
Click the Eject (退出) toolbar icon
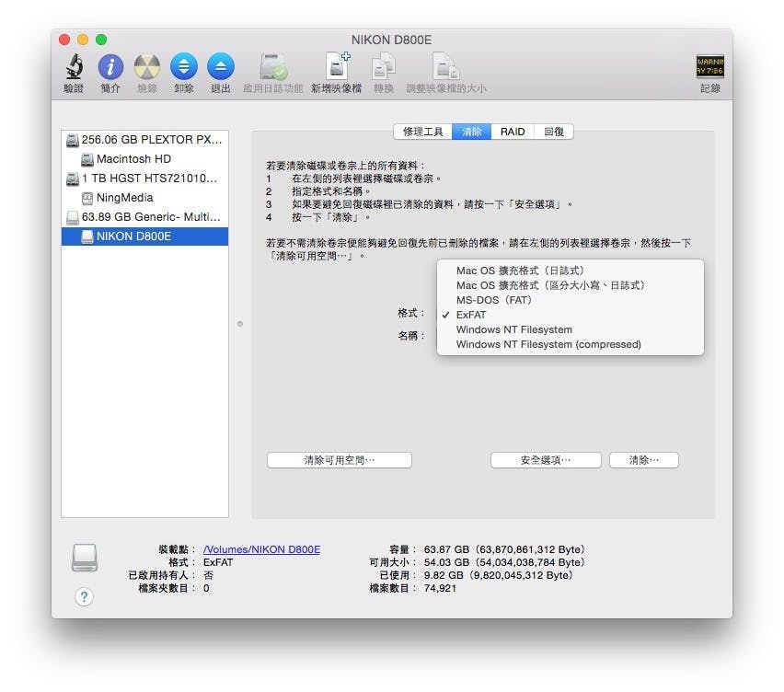[x=221, y=66]
